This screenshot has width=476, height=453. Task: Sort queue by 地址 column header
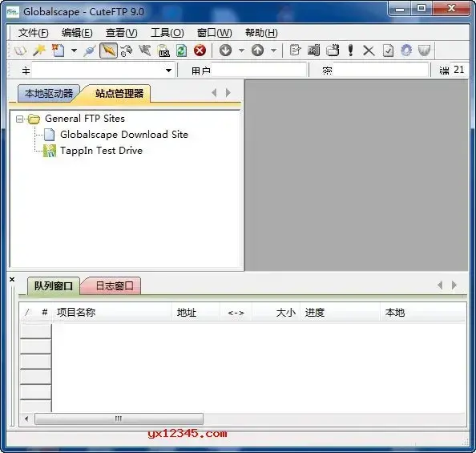(x=196, y=313)
